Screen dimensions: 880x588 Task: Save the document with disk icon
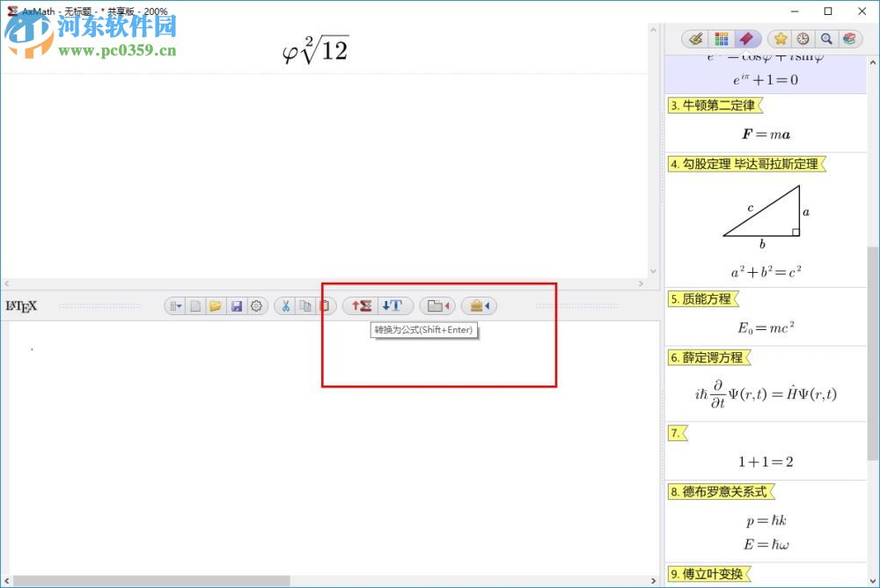click(x=237, y=305)
